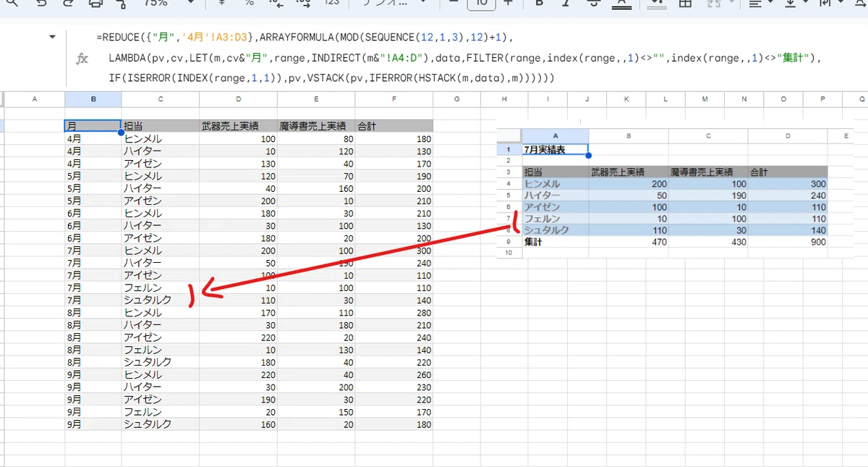Screen dimensions: 868x467
Task: Open the 123 number formats menu
Action: coord(331,4)
